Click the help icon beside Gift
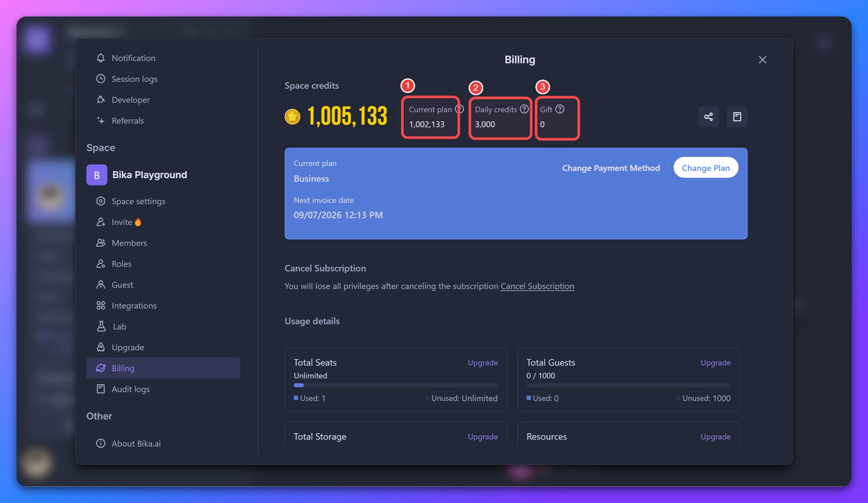The width and height of the screenshot is (868, 503). (560, 109)
